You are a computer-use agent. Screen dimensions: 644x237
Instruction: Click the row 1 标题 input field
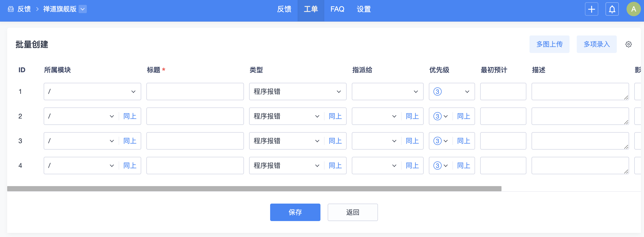(195, 92)
